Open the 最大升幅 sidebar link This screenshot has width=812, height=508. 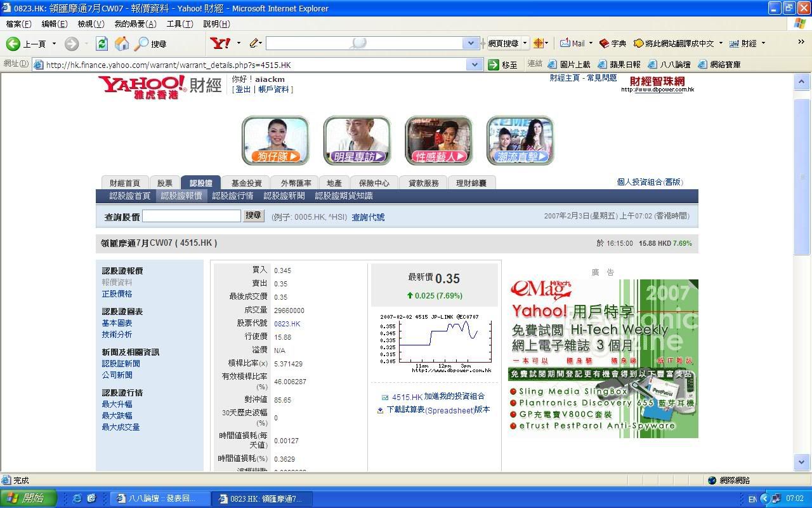pyautogui.click(x=117, y=404)
